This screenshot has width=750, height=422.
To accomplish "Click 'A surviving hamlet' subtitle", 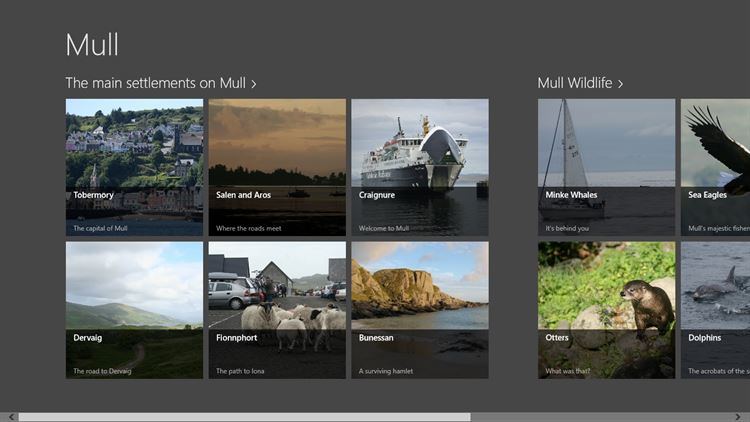I will [386, 371].
